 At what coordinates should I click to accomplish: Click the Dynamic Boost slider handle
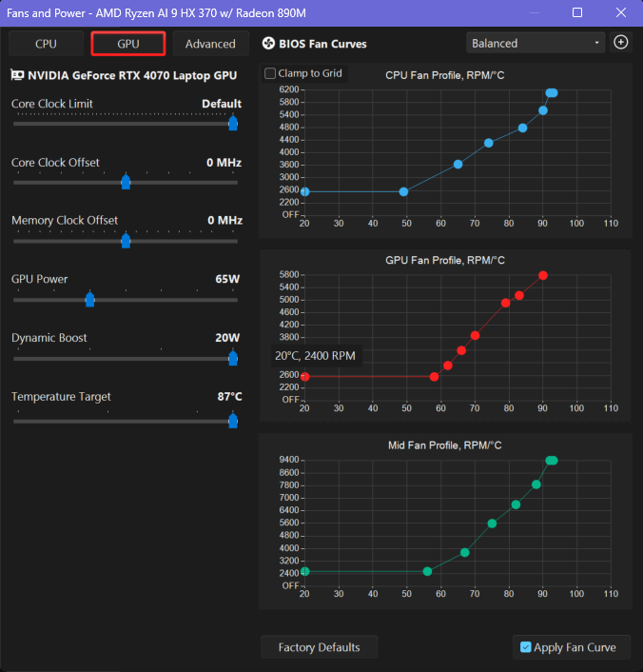pos(233,358)
